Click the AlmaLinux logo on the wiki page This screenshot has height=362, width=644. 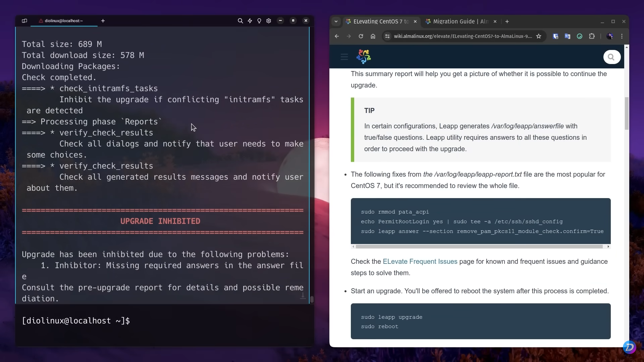pyautogui.click(x=364, y=56)
